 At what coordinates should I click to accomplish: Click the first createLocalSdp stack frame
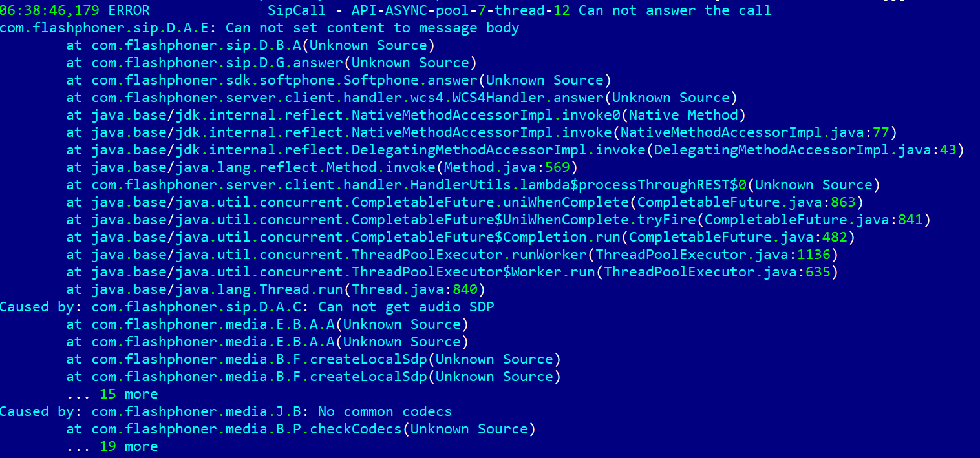pyautogui.click(x=326, y=359)
